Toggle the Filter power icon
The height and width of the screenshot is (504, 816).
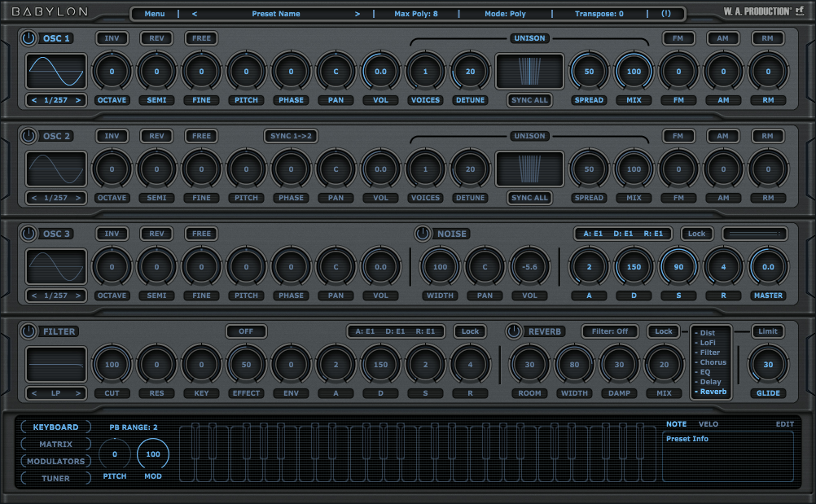(29, 331)
